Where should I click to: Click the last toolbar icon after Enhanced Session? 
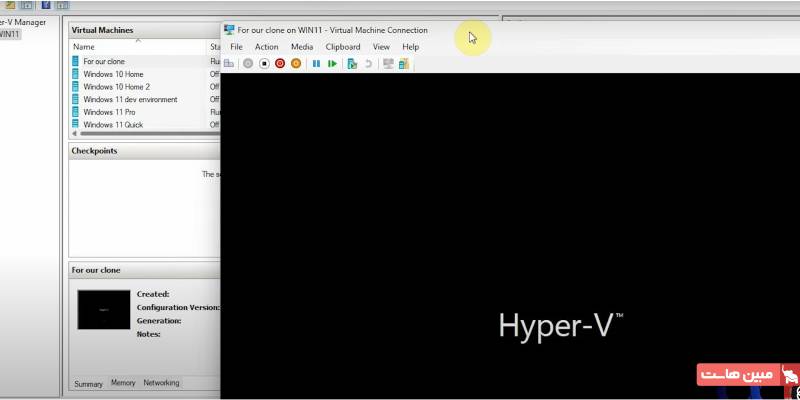[404, 64]
